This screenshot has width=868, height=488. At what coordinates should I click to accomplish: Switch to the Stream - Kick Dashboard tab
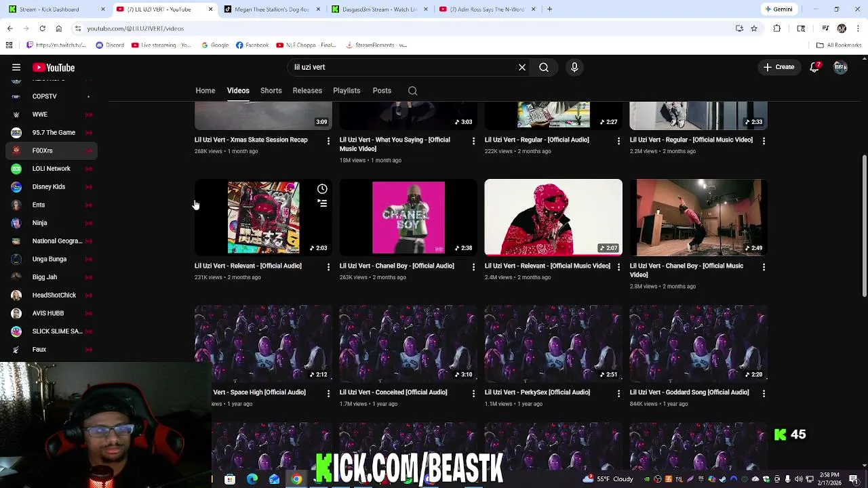click(58, 9)
